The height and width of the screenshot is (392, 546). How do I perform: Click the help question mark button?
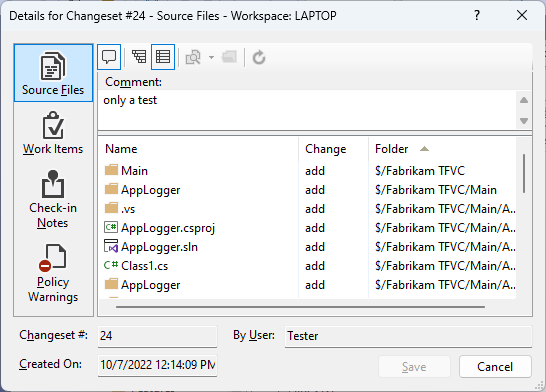[x=477, y=15]
